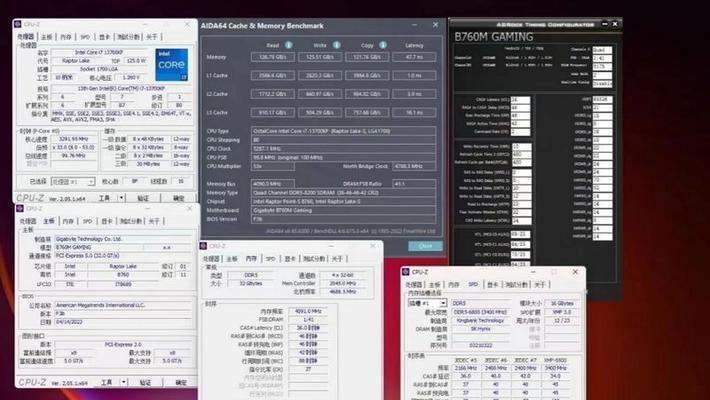Click the title bar icon of the CPU-Z SPD window
Viewport: 710px width, 400px height.
point(405,272)
